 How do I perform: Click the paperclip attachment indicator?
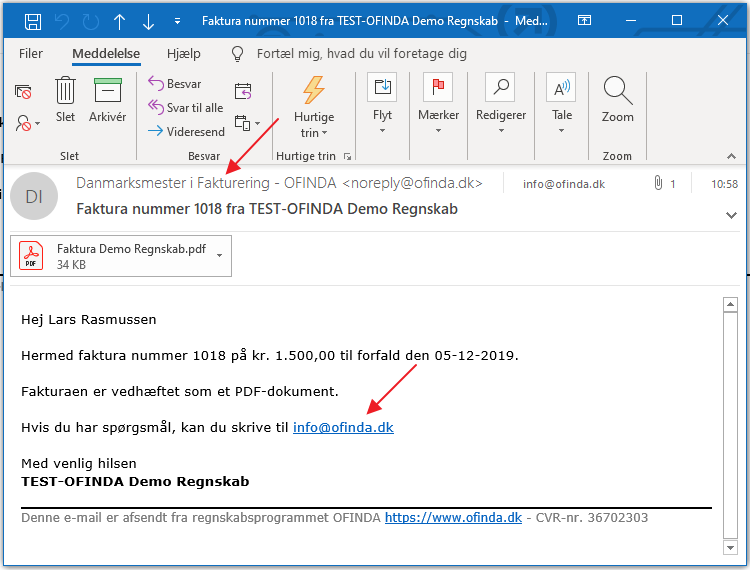point(658,183)
